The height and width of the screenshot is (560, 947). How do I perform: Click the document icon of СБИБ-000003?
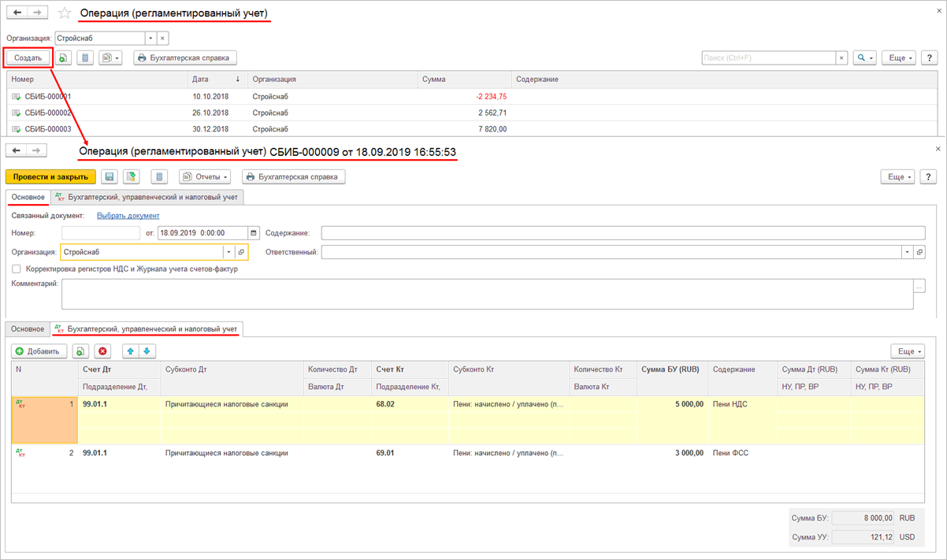pyautogui.click(x=17, y=129)
